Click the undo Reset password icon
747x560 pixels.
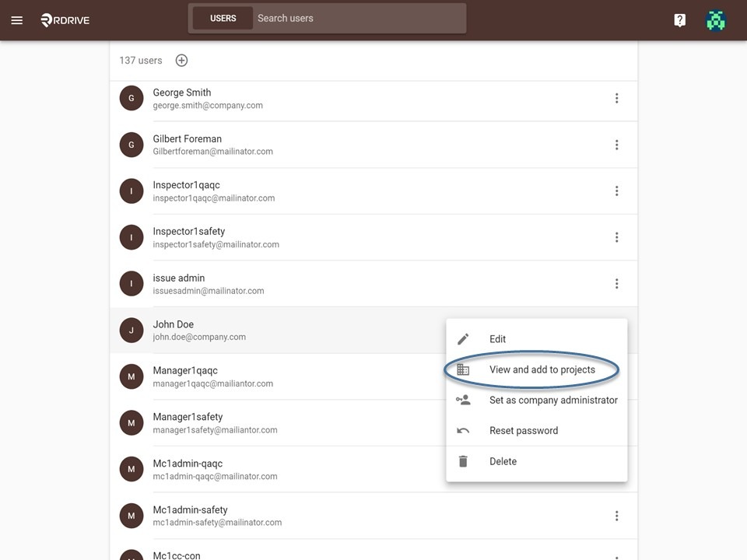pyautogui.click(x=463, y=430)
